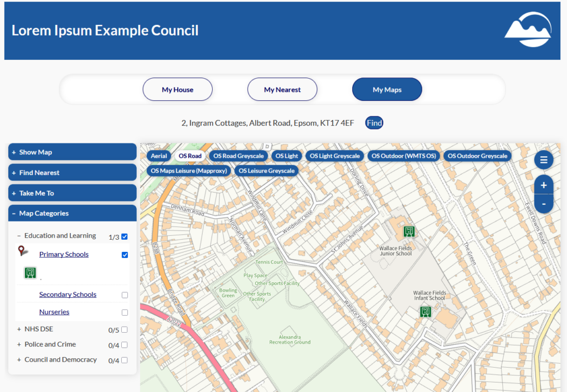Screen dimensions: 567x392
Task: Expand the NHS DSE category
Action: pos(19,329)
